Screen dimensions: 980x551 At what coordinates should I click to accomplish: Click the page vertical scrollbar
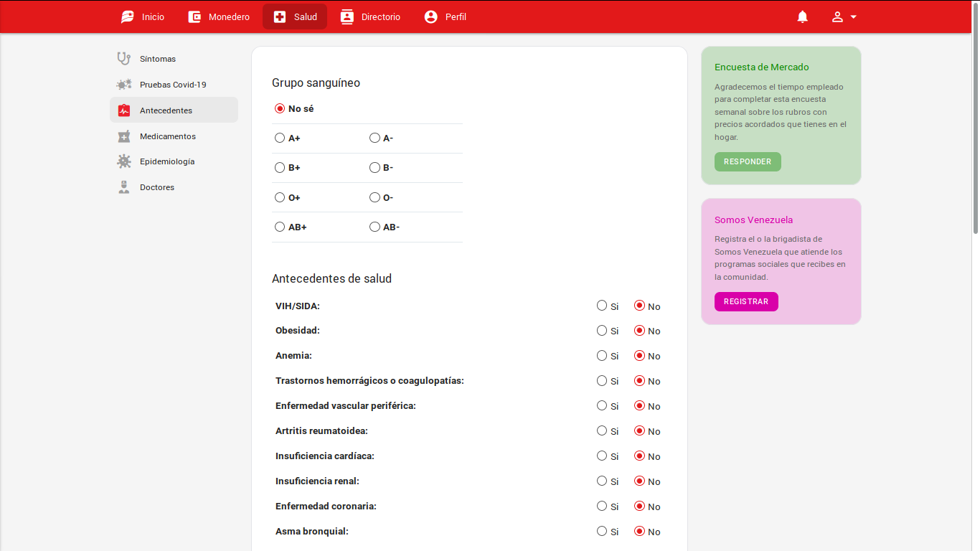(x=975, y=129)
